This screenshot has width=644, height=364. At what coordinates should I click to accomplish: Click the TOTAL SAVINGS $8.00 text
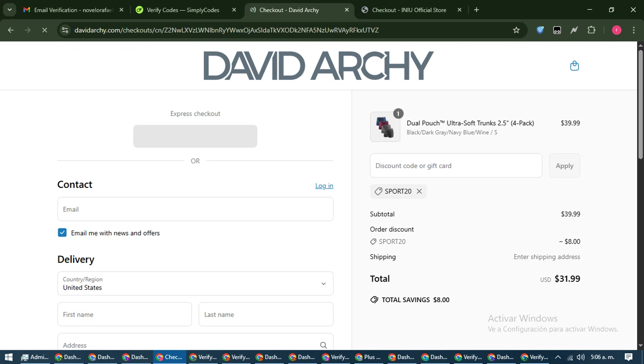coord(416,300)
